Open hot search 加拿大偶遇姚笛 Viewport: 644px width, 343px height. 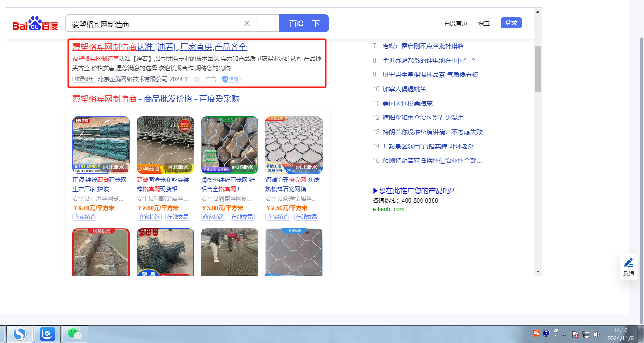tap(404, 89)
